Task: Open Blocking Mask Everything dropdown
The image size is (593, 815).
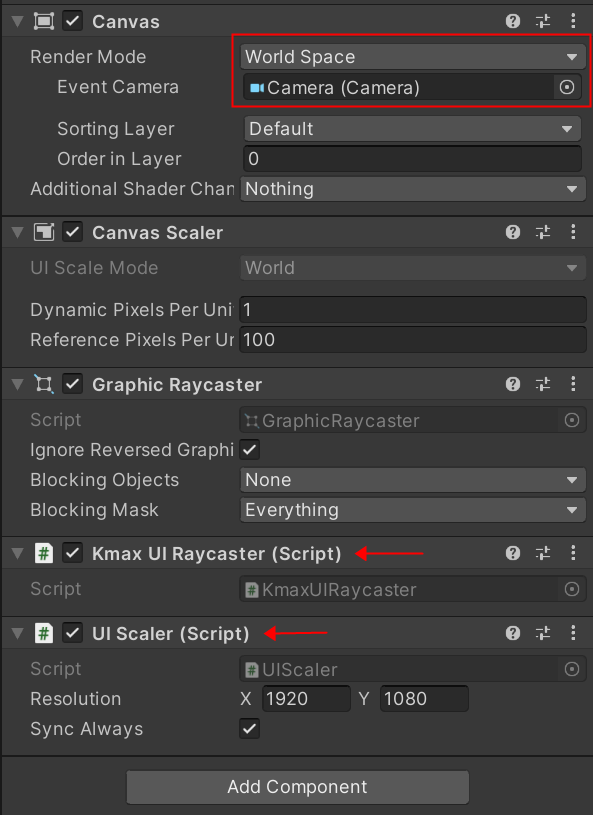Action: point(413,510)
